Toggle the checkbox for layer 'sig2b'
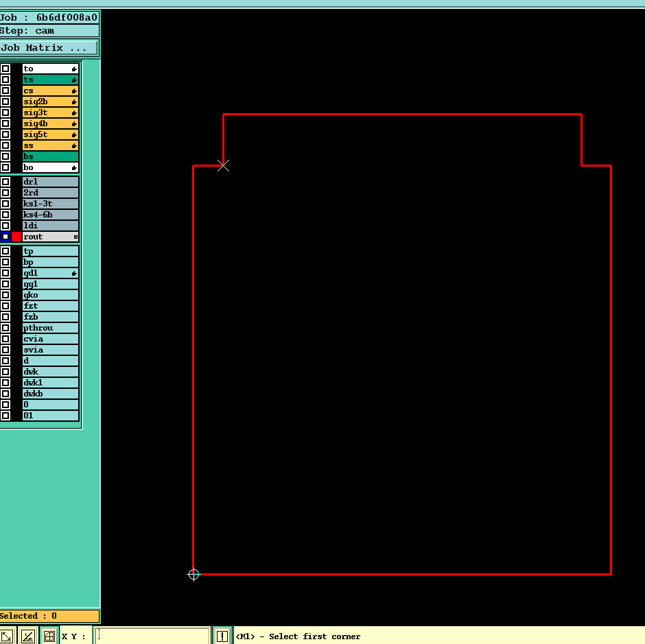This screenshot has width=645, height=644. (x=5, y=102)
